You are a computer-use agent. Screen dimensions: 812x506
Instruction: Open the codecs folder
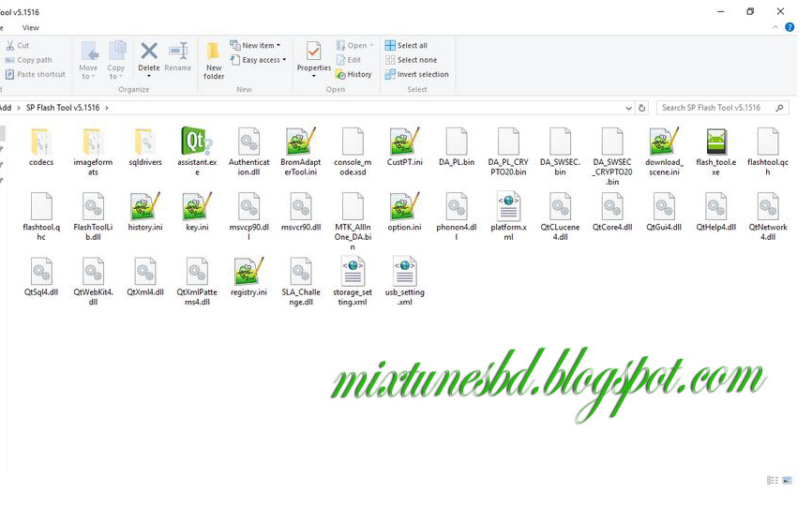(x=41, y=147)
